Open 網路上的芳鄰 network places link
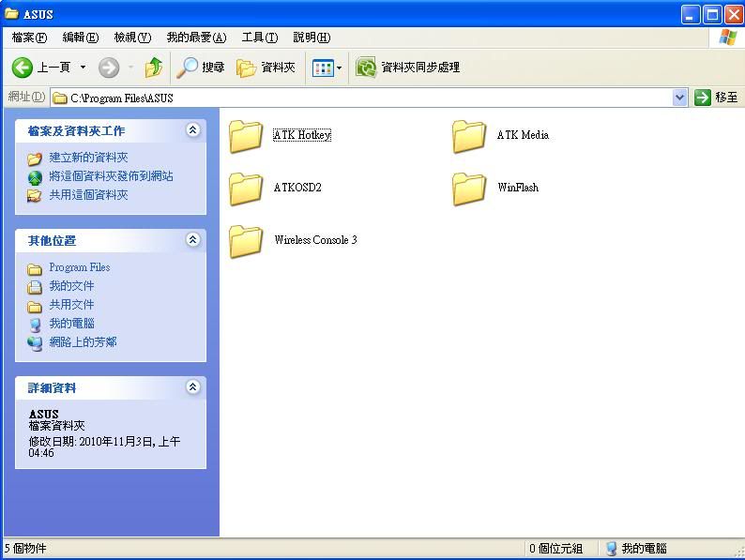Image resolution: width=745 pixels, height=560 pixels. (84, 342)
